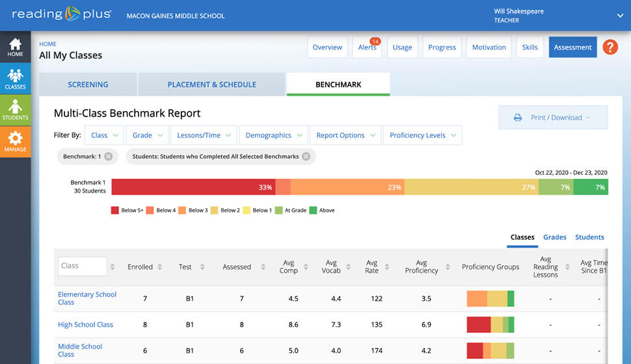Open the Proficiency Levels dropdown
The width and height of the screenshot is (631, 364).
pyautogui.click(x=423, y=135)
